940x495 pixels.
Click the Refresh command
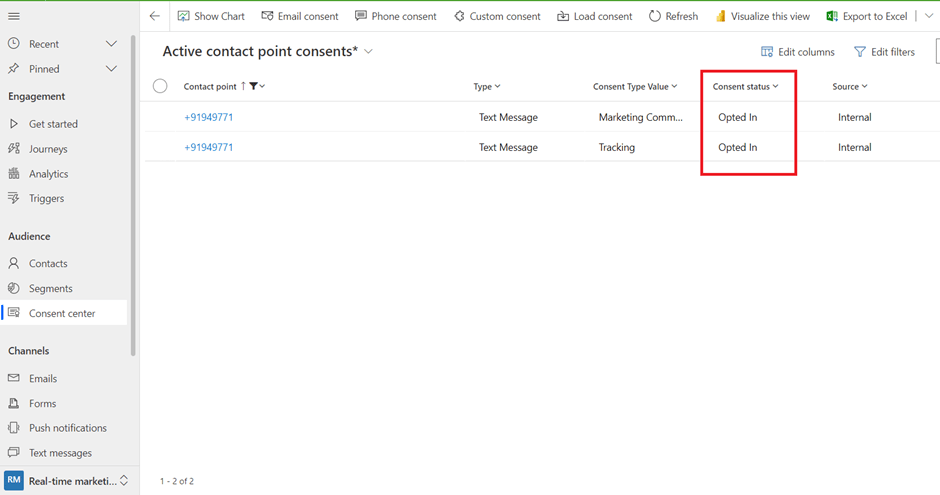[673, 16]
